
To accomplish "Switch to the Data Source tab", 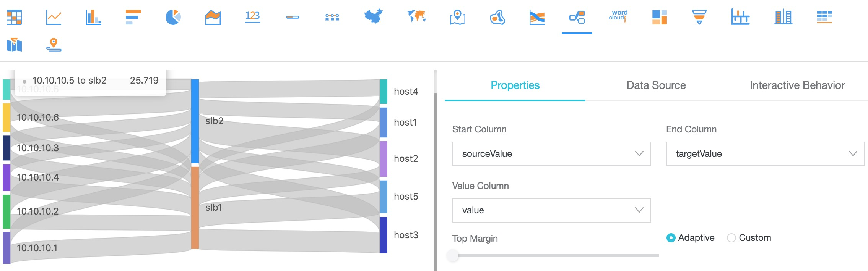I will pyautogui.click(x=656, y=85).
